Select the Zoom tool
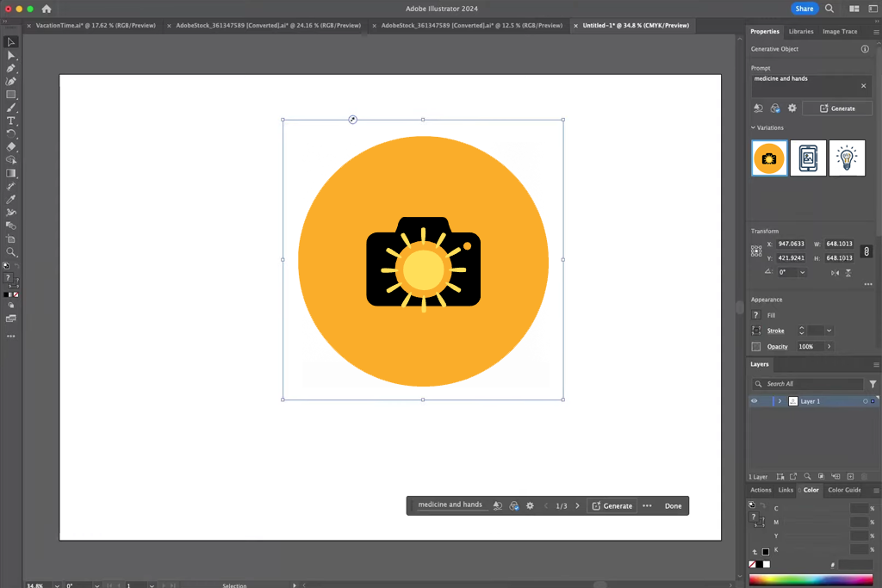 (10, 252)
